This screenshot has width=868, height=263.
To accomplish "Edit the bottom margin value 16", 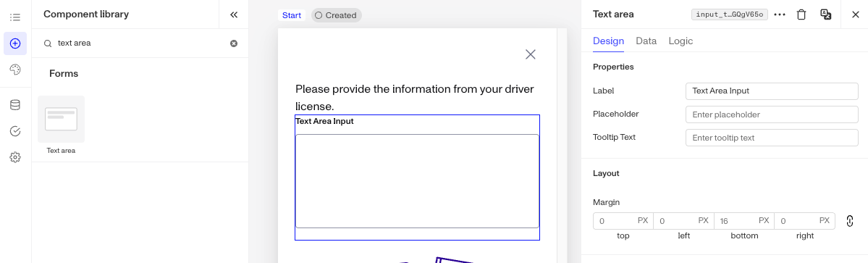I will [x=744, y=221].
